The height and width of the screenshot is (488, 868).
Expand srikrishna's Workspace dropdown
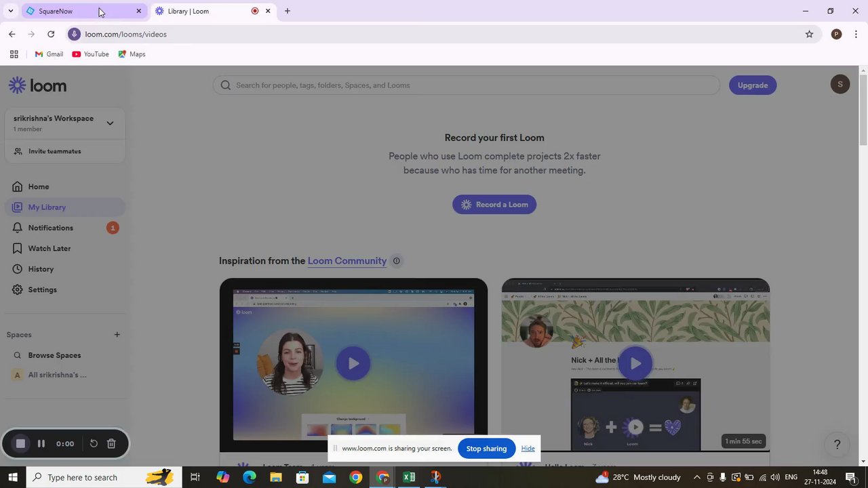110,123
